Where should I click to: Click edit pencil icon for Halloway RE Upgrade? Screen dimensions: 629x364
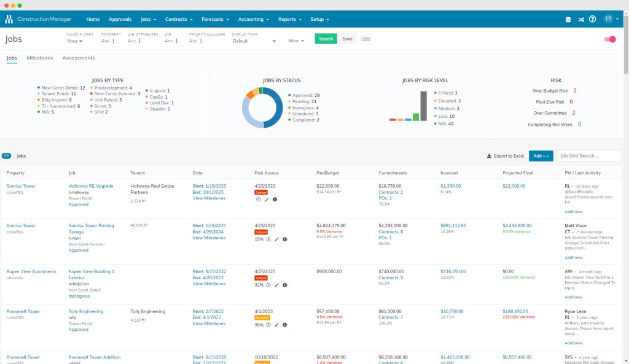(267, 199)
